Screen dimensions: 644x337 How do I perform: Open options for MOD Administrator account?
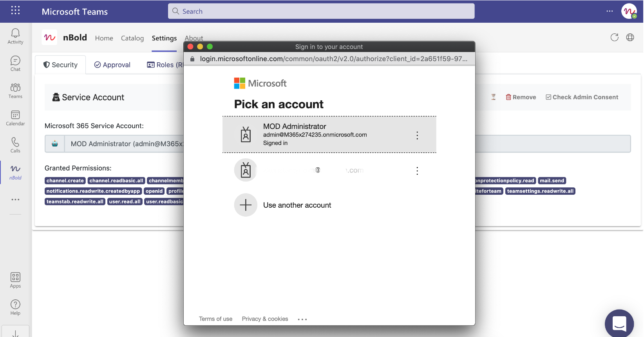click(x=417, y=136)
